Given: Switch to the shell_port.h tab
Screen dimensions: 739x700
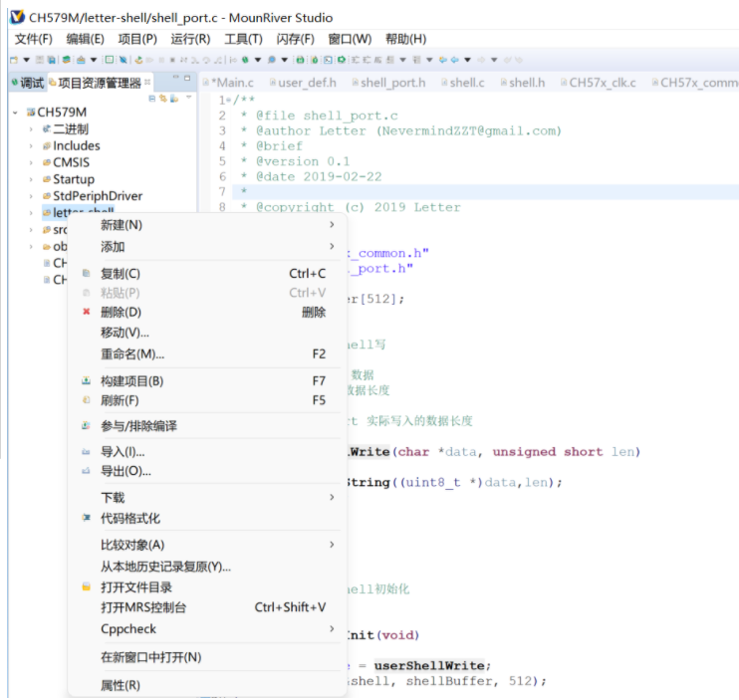Looking at the screenshot, I should click(x=389, y=83).
